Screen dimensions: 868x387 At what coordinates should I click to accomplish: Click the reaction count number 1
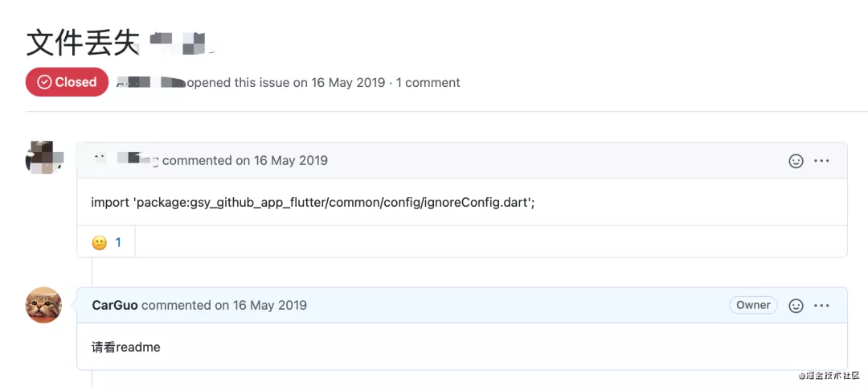(118, 242)
